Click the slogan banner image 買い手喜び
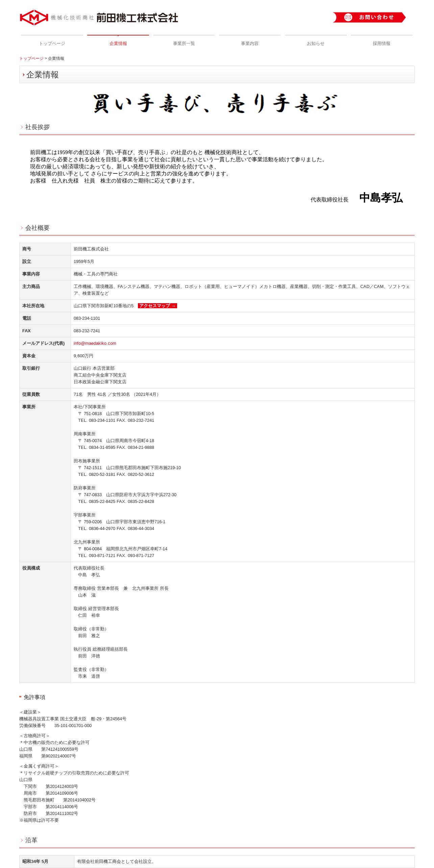This screenshot has height=868, width=434. pos(215,103)
